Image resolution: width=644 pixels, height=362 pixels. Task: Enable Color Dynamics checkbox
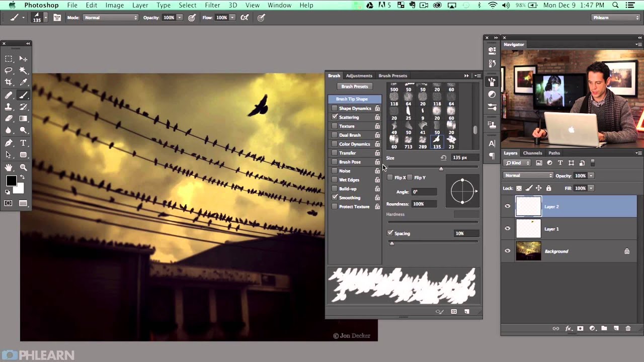point(335,144)
